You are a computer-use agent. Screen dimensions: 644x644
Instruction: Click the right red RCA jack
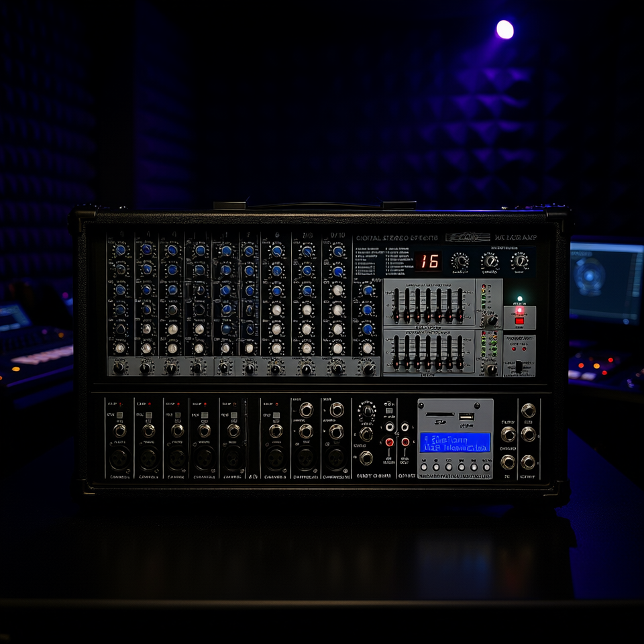(405, 442)
